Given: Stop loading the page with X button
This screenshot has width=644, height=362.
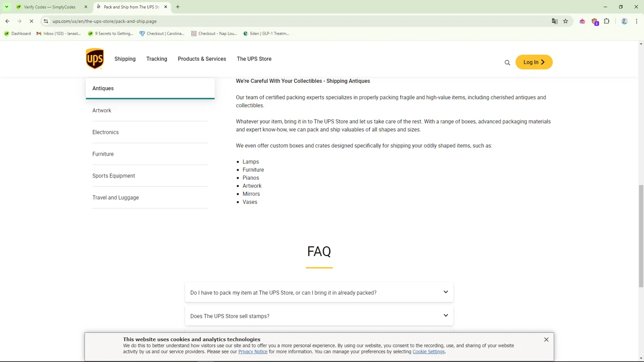Looking at the screenshot, I should (x=31, y=21).
